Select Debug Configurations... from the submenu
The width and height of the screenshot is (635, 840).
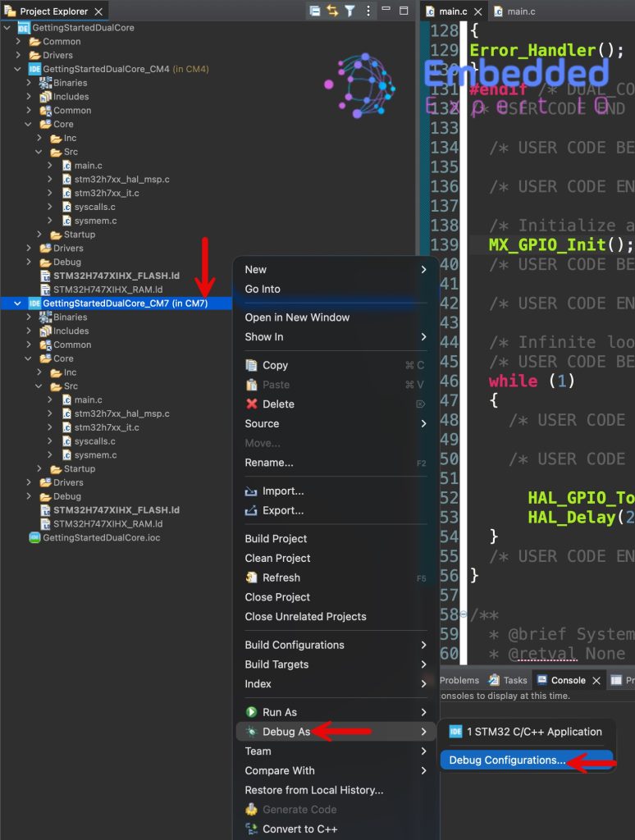pos(507,760)
